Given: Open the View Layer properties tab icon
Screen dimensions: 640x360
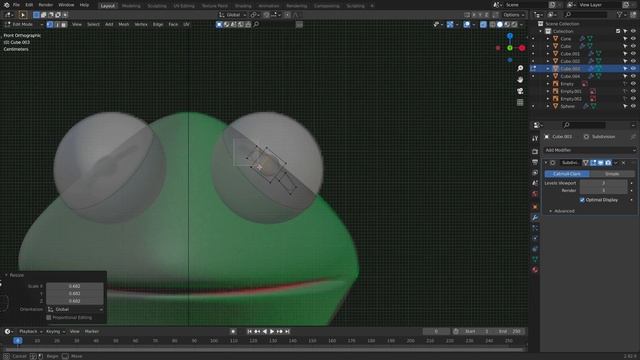Looking at the screenshot, I should [x=535, y=173].
